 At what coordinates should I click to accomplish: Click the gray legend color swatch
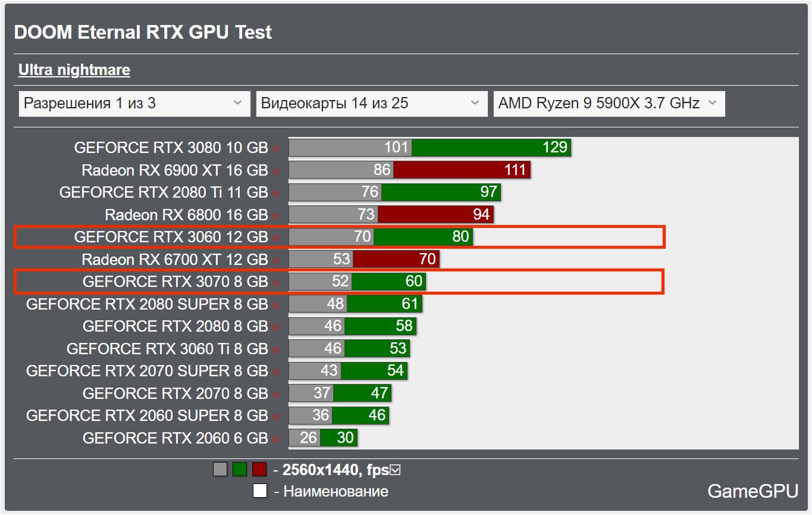point(220,469)
